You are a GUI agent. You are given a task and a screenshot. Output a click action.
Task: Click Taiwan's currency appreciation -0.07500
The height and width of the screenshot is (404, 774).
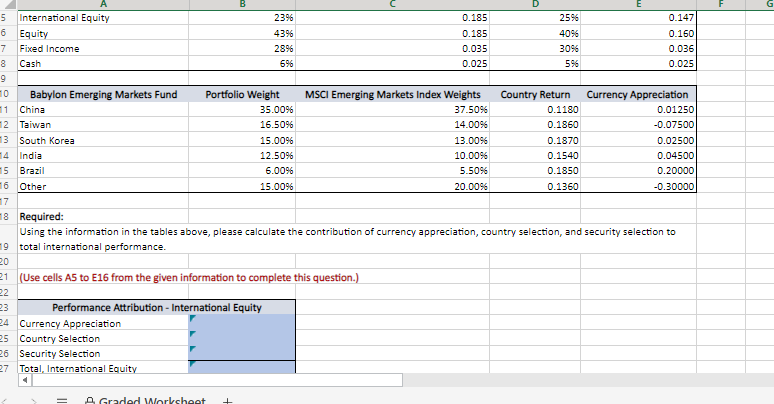tap(638, 124)
